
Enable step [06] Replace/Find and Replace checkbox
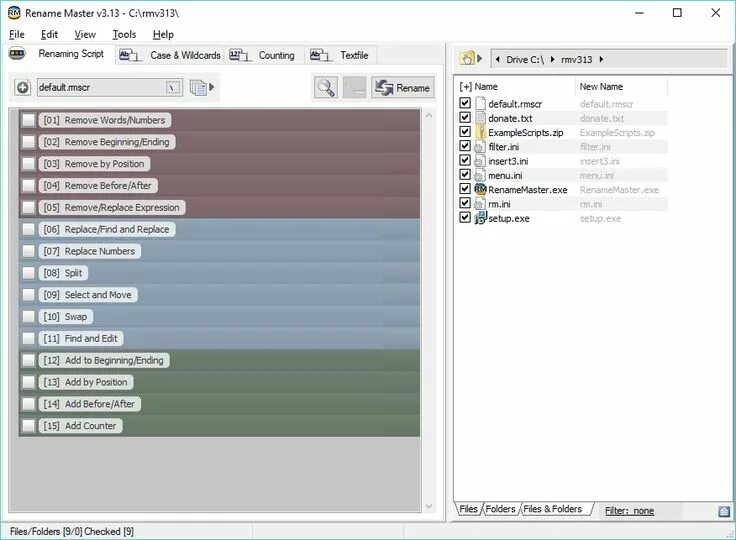29,229
